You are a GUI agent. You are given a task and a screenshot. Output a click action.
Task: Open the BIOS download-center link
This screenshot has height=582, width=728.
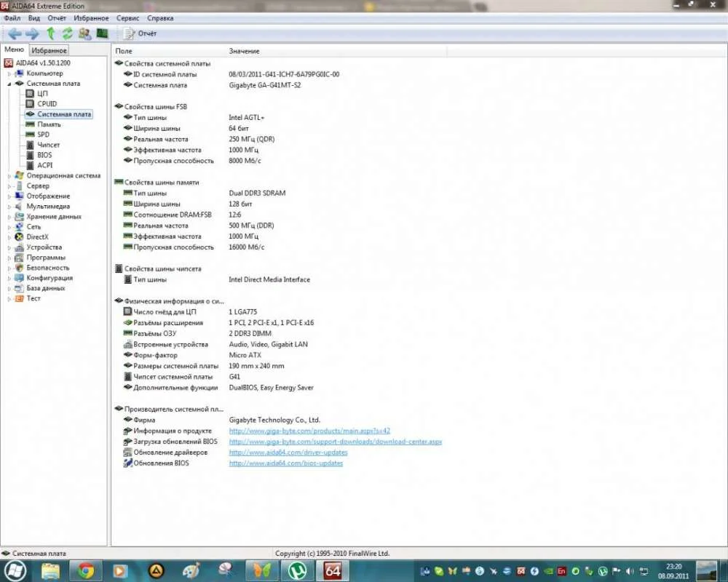[x=335, y=442]
